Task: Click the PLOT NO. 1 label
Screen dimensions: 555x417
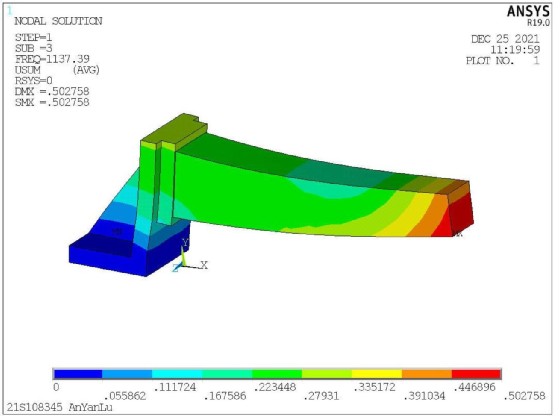Action: [503, 61]
